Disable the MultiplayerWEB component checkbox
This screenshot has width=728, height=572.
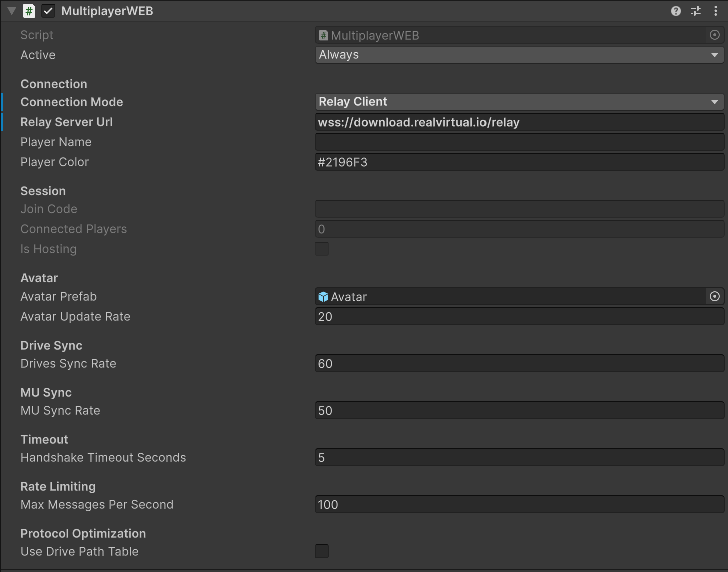coord(48,11)
